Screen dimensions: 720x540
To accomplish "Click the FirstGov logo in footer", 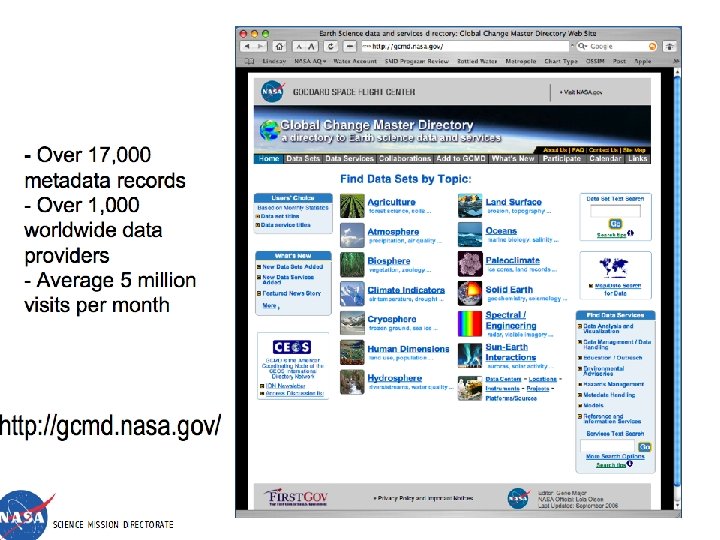I will pyautogui.click(x=296, y=497).
